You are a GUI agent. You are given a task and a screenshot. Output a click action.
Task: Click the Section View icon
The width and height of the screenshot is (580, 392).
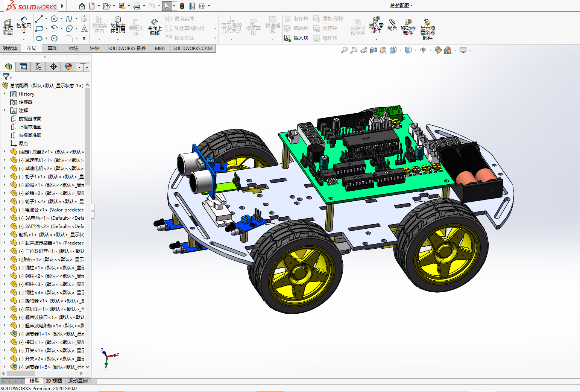[x=374, y=50]
